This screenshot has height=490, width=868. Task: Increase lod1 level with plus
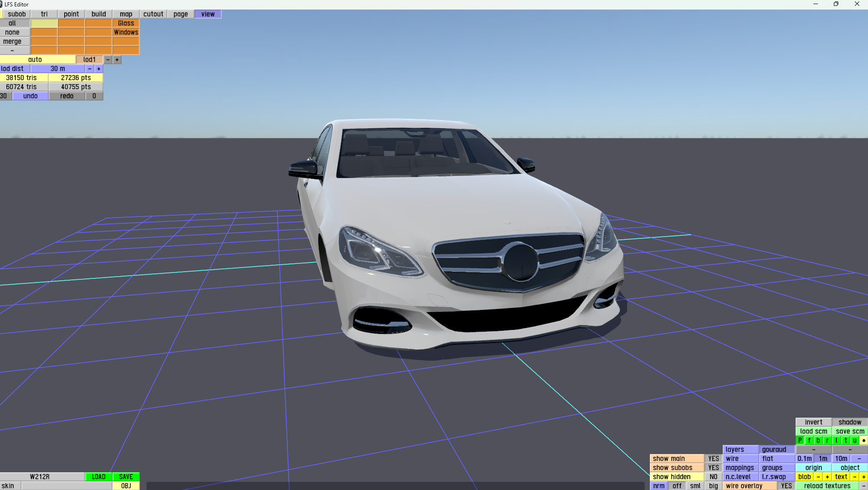click(117, 60)
